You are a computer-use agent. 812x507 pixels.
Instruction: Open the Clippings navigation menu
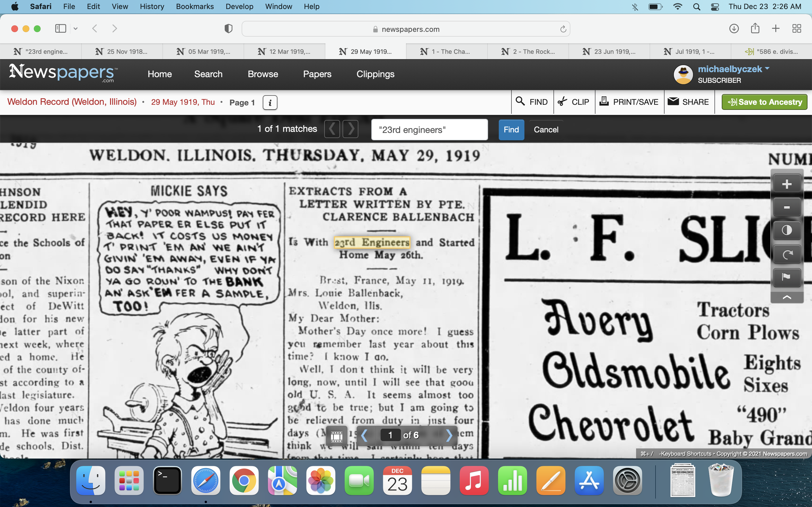(x=375, y=74)
